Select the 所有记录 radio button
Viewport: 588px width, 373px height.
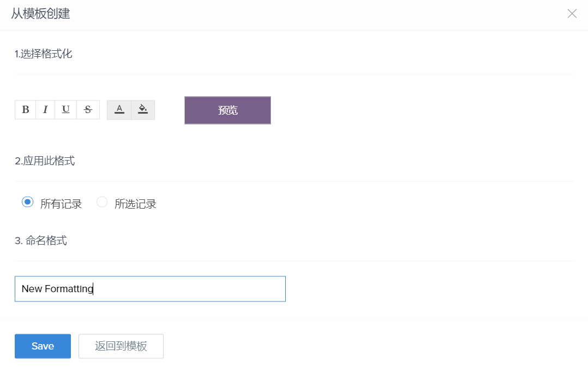(x=27, y=203)
